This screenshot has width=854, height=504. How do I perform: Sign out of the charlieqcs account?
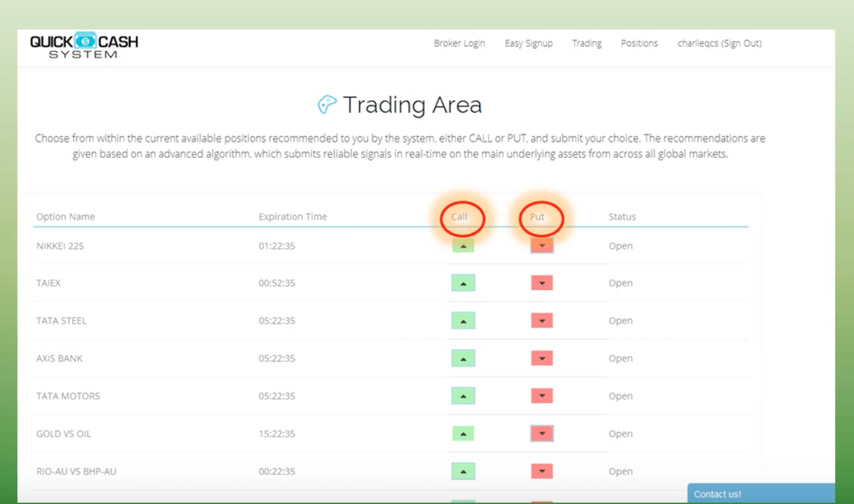point(720,43)
